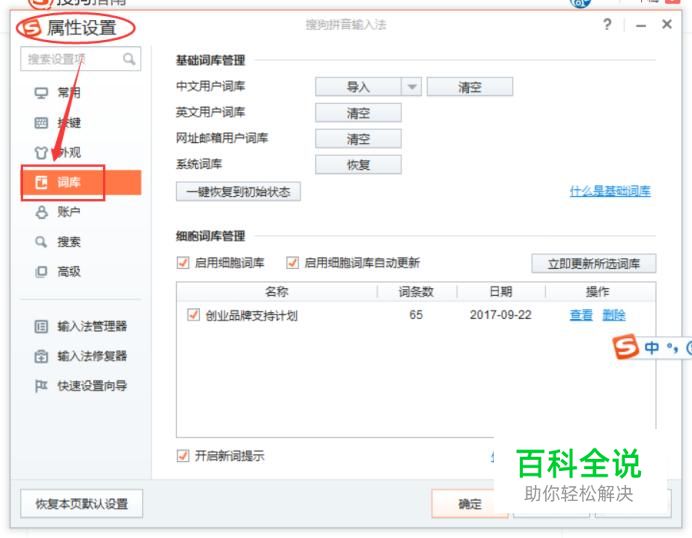
Task: Clear the 中文用户词库 with 清空
Action: pos(470,87)
